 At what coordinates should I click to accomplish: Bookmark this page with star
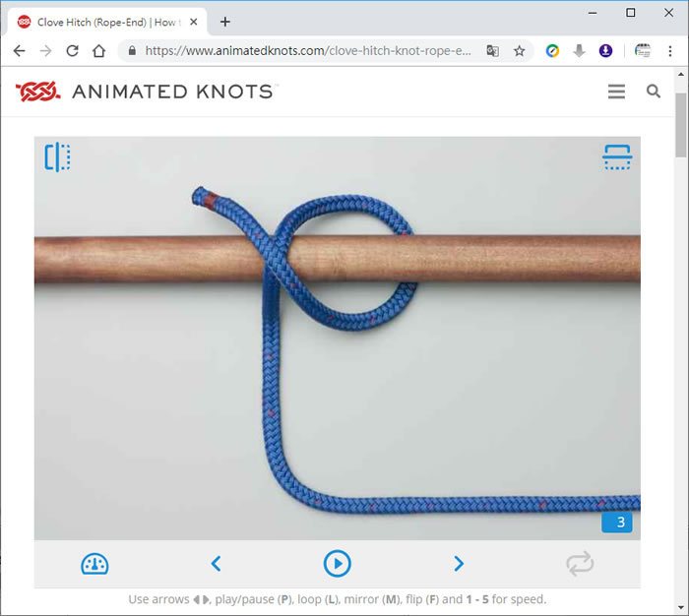(x=520, y=51)
